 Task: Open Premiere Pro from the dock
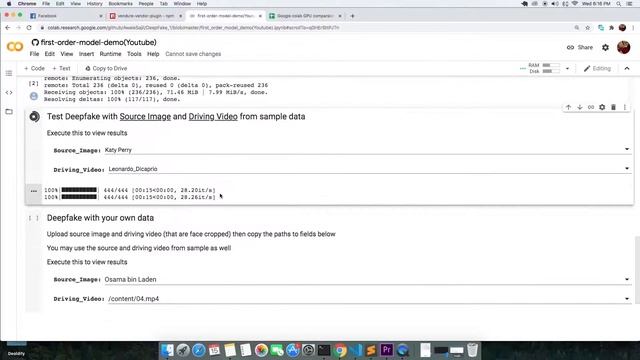click(x=387, y=350)
